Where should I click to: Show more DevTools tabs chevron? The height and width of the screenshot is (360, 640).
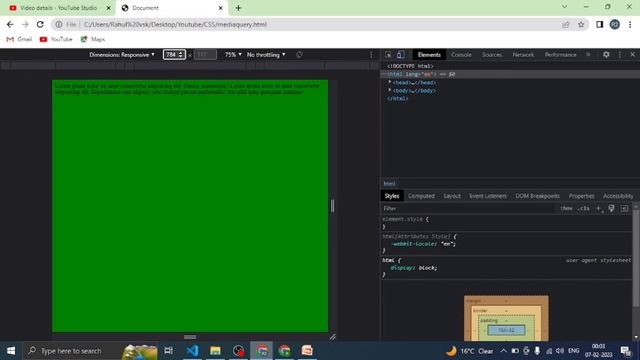[588, 54]
